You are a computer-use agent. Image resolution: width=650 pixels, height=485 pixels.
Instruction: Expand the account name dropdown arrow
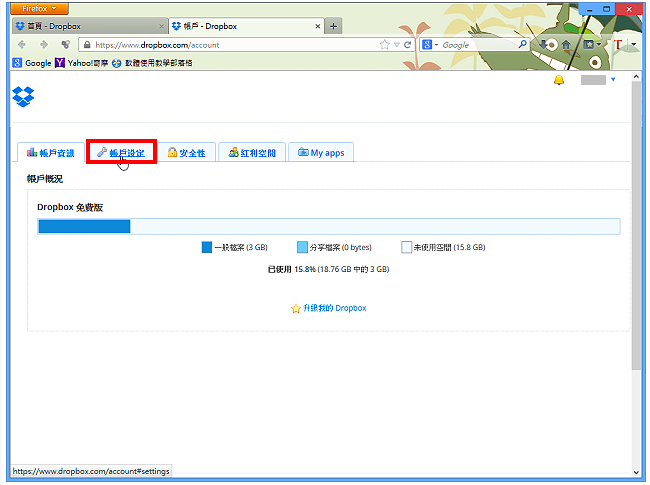[613, 80]
